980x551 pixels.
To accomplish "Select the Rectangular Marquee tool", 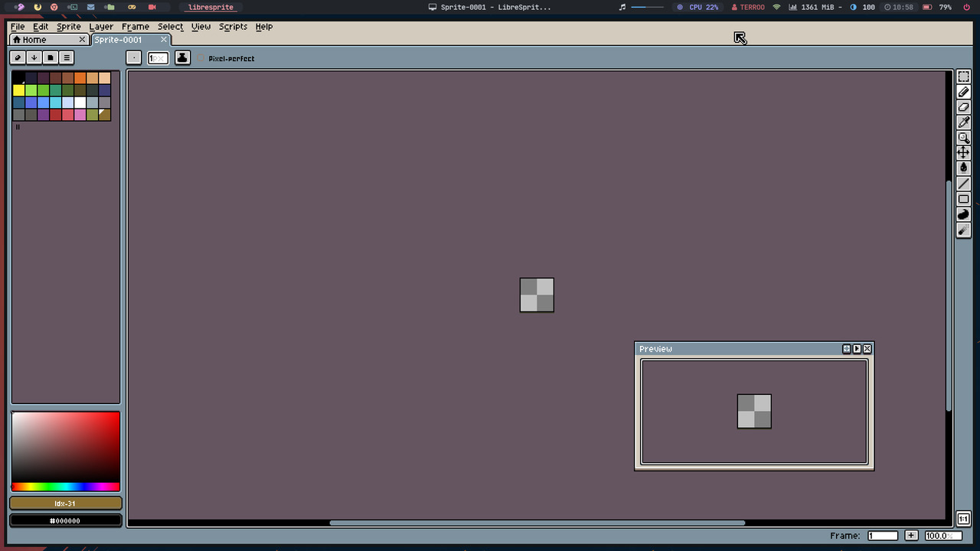I will (963, 77).
